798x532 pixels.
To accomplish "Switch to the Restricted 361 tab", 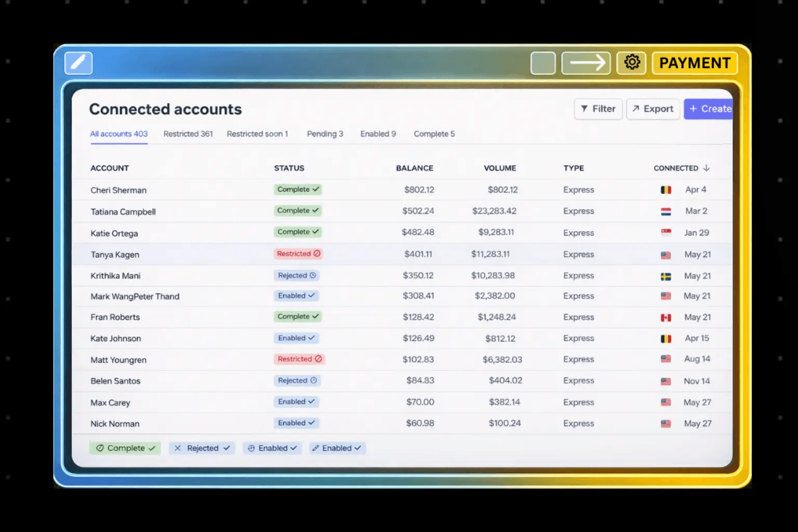I will [x=188, y=134].
